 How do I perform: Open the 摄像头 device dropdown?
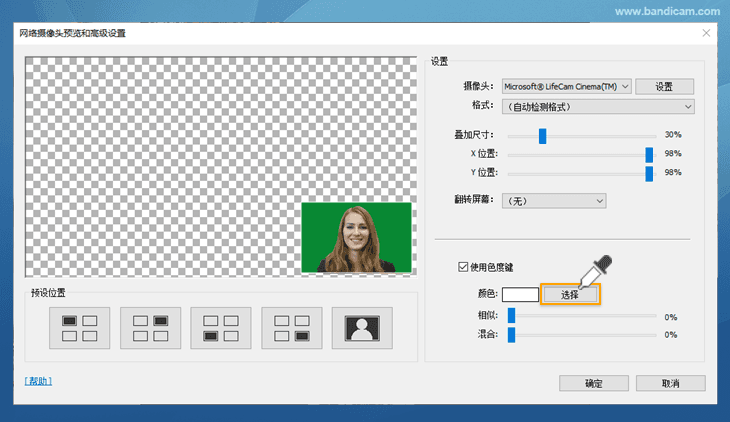coord(566,87)
